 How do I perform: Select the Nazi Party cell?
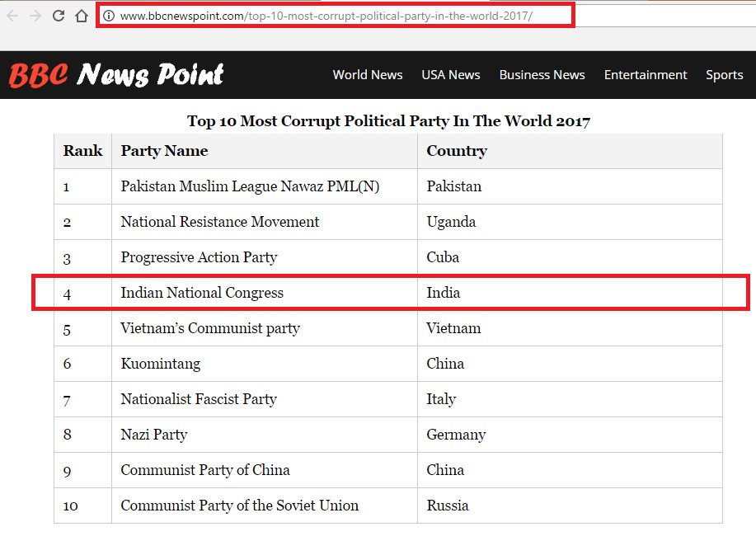tap(265, 435)
